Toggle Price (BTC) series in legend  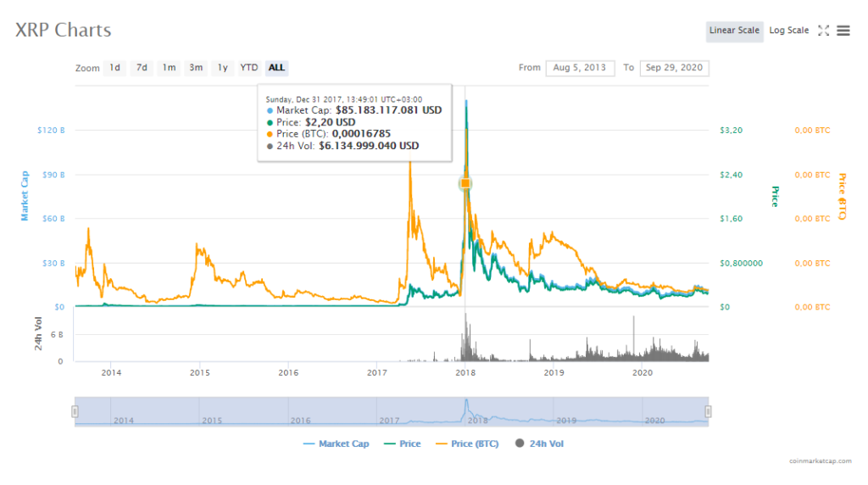[x=467, y=443]
